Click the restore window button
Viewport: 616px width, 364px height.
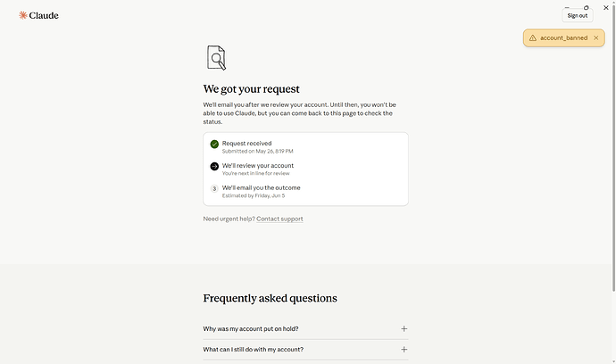click(586, 7)
